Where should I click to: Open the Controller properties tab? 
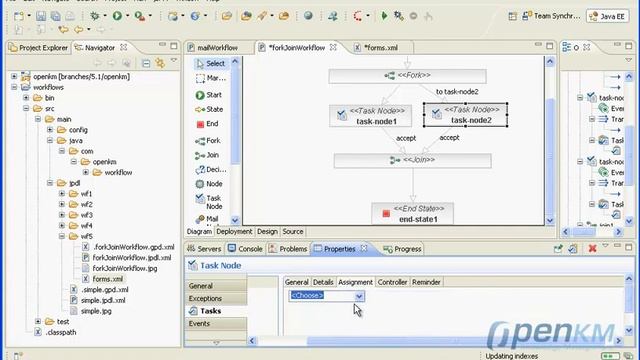(x=392, y=282)
